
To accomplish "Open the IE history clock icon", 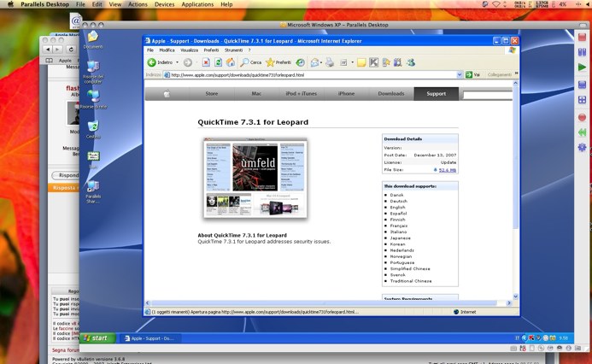I will click(x=300, y=62).
